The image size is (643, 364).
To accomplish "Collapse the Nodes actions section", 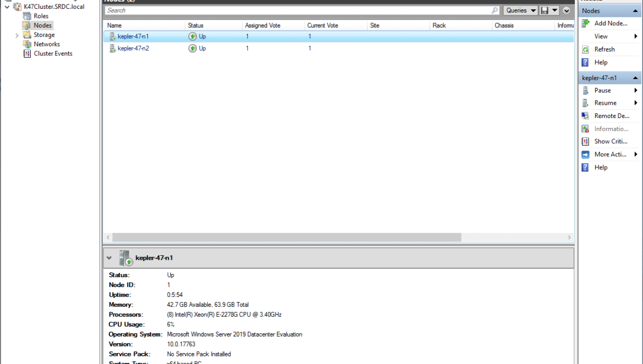I will pyautogui.click(x=635, y=11).
